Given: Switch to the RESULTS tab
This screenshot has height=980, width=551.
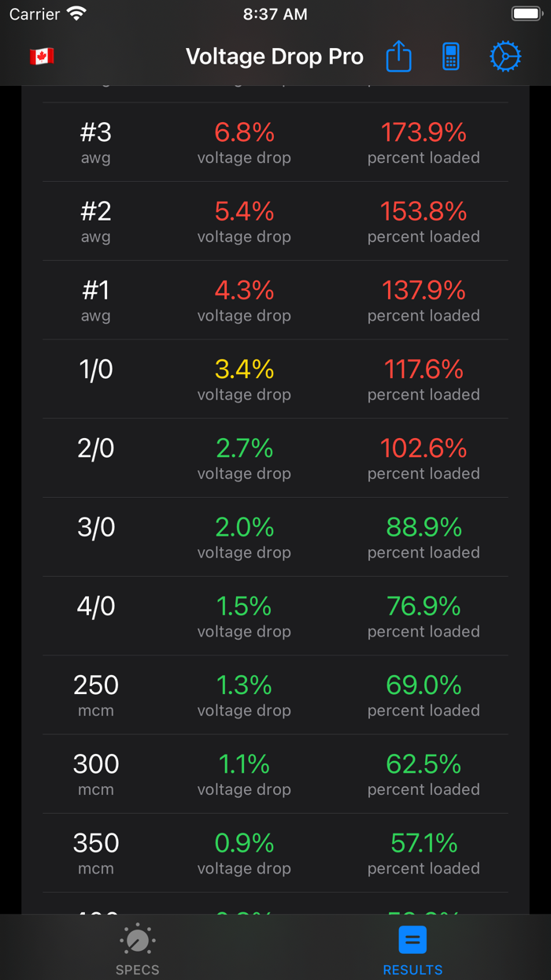Looking at the screenshot, I should (x=412, y=949).
